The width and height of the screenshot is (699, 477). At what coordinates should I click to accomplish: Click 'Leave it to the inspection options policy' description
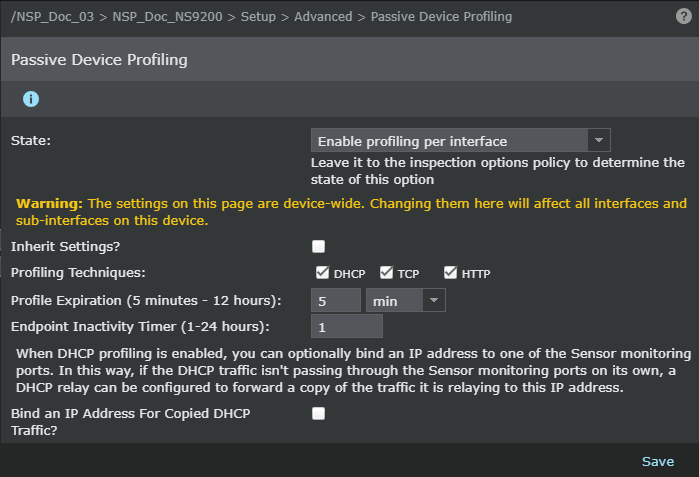tap(498, 171)
